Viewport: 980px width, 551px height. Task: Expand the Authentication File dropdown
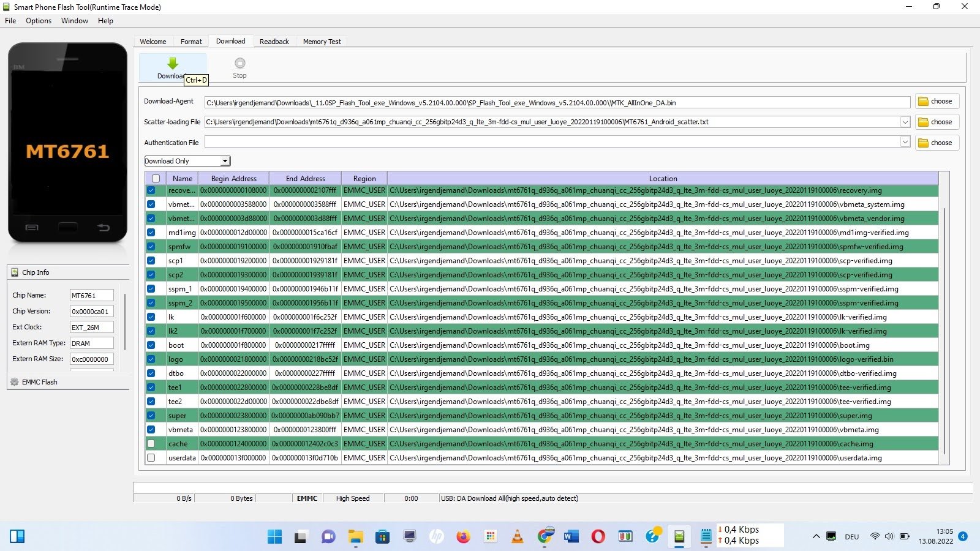905,142
